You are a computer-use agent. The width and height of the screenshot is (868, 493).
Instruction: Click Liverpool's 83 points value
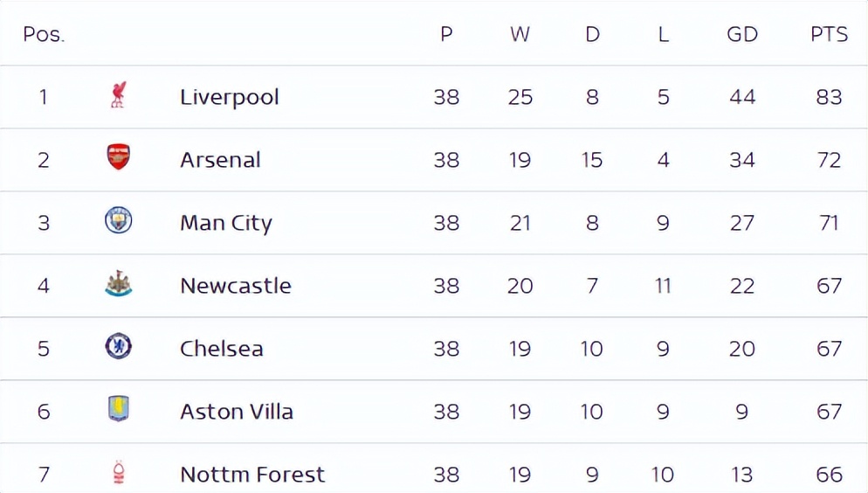[x=829, y=96]
